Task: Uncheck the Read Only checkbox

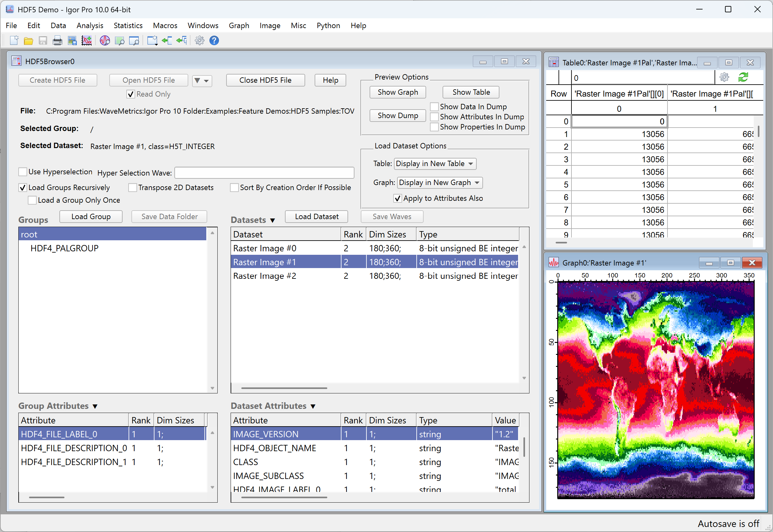Action: [x=131, y=94]
